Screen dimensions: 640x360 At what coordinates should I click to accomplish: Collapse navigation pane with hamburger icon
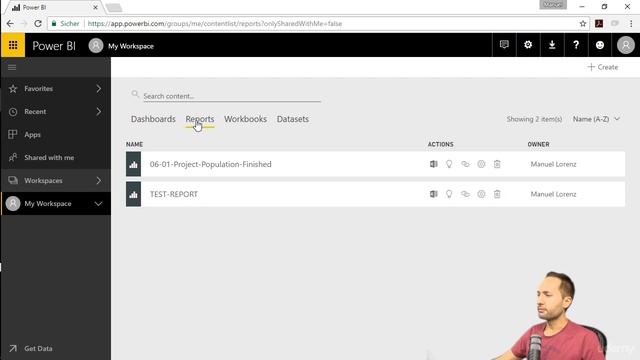[x=12, y=67]
